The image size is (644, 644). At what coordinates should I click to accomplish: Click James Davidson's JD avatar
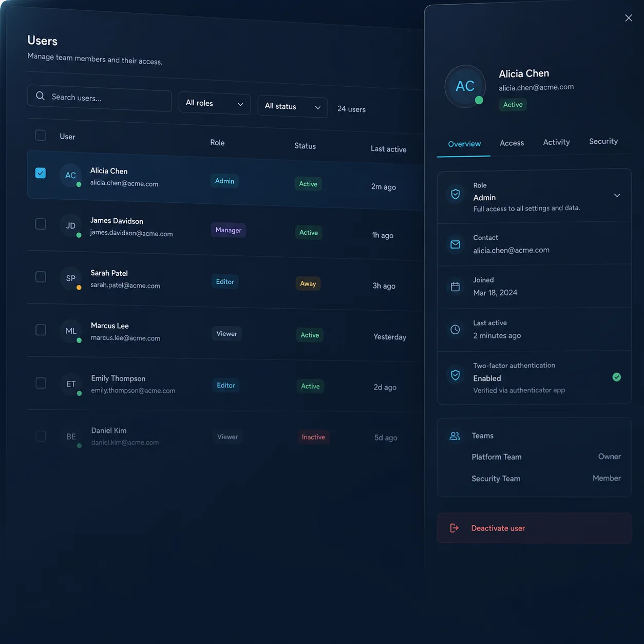coord(71,225)
